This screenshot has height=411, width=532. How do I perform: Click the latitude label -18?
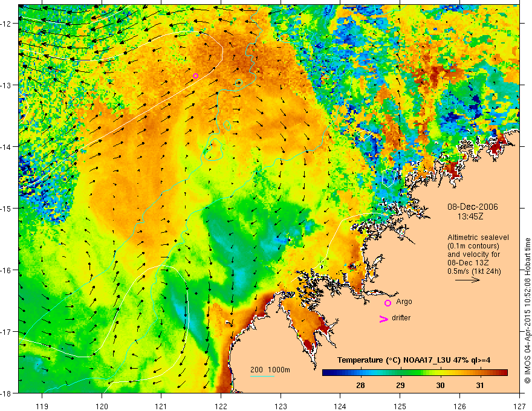[x=7, y=393]
